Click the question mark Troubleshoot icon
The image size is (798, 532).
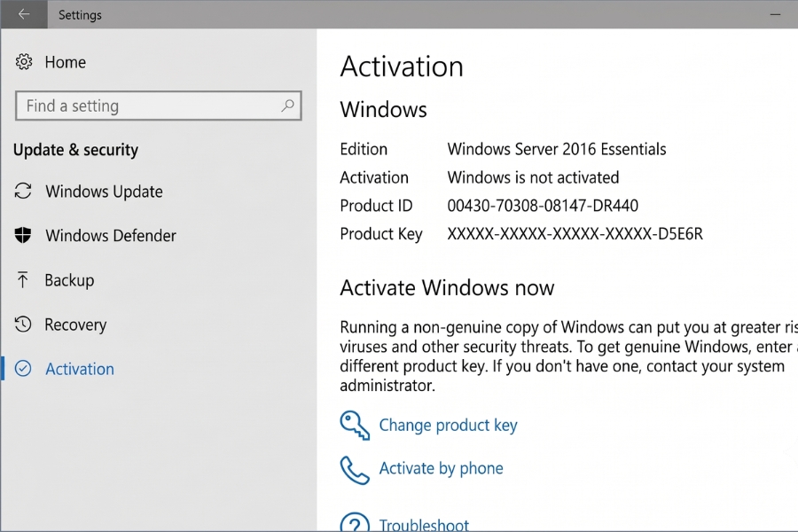pyautogui.click(x=355, y=523)
